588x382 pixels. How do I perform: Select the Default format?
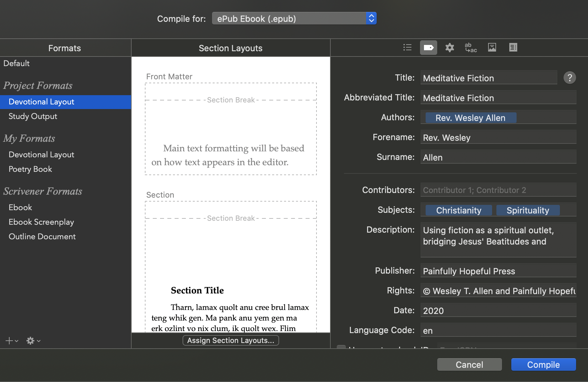pos(17,63)
